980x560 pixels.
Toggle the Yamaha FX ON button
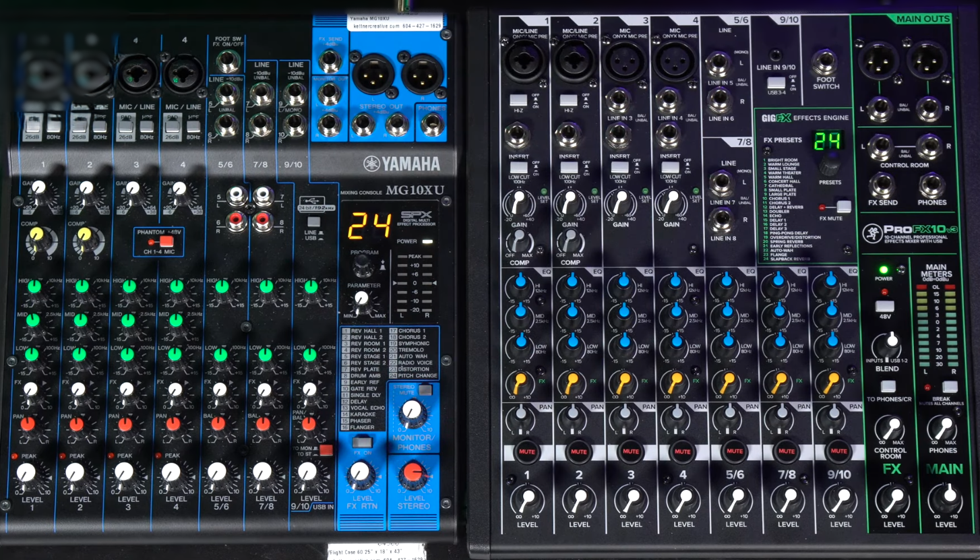pyautogui.click(x=362, y=442)
